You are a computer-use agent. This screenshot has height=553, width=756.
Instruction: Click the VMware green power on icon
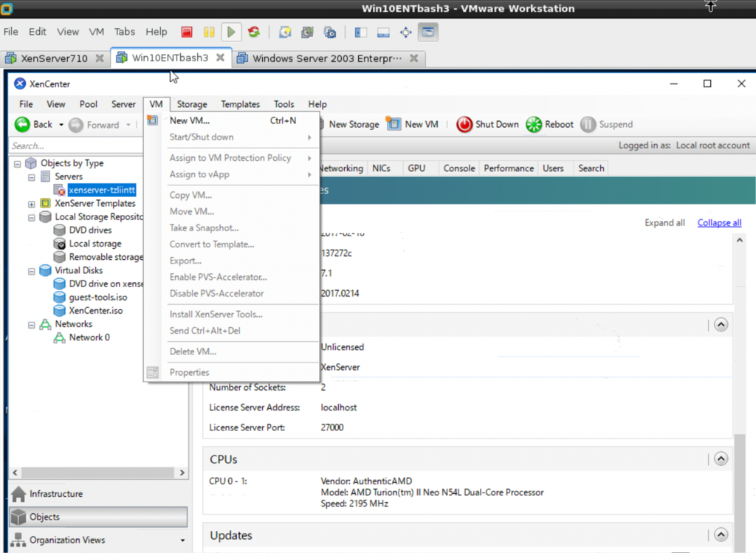click(231, 32)
